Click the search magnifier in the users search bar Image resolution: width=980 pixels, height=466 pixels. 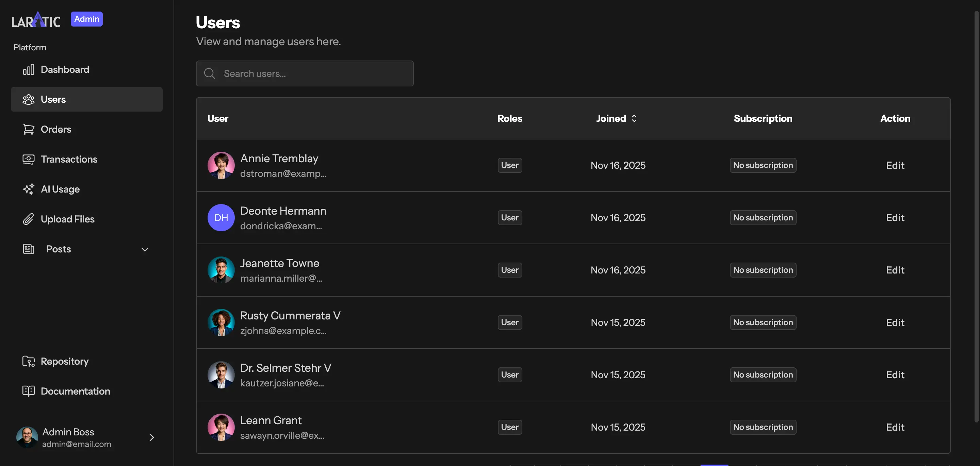point(209,73)
